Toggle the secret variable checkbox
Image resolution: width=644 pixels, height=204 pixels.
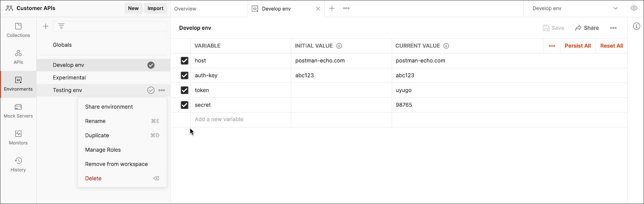[x=184, y=105]
